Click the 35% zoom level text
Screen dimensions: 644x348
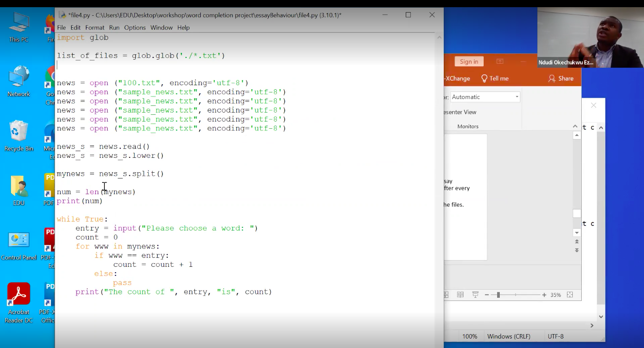556,295
